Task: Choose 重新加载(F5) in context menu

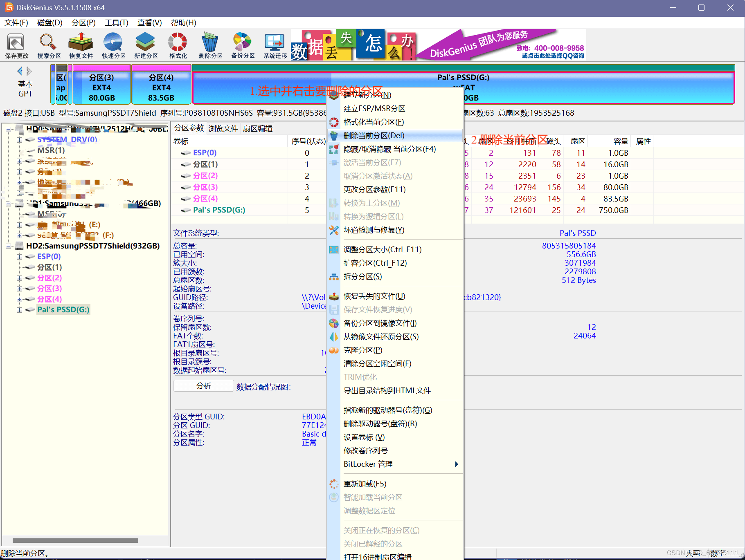Action: [395, 484]
